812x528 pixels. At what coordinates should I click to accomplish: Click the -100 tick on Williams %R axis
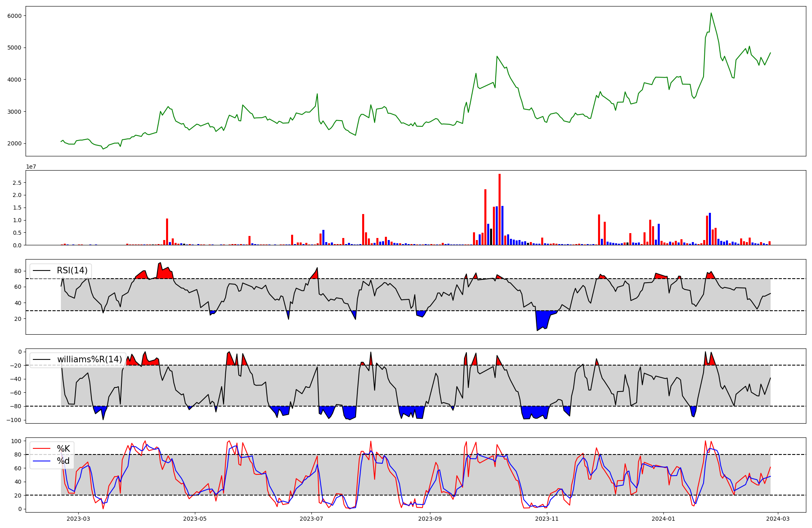pyautogui.click(x=13, y=420)
